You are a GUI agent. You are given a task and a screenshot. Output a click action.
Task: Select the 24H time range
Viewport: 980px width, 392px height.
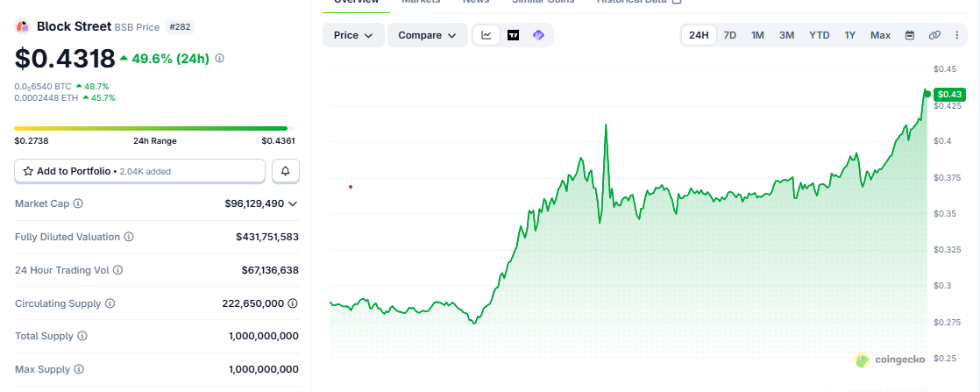(x=699, y=35)
